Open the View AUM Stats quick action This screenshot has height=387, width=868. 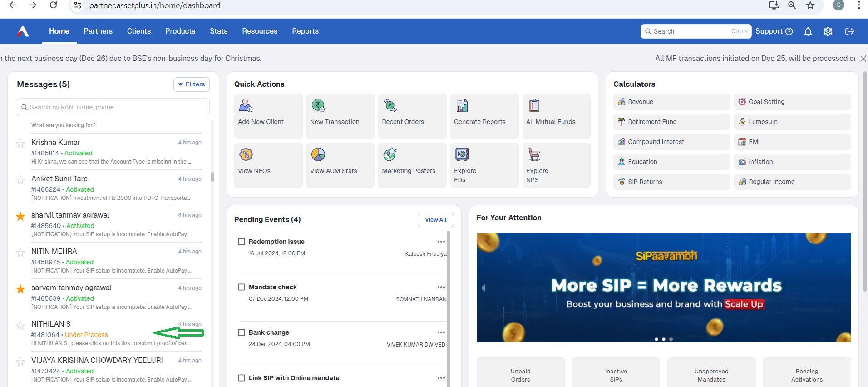point(340,165)
